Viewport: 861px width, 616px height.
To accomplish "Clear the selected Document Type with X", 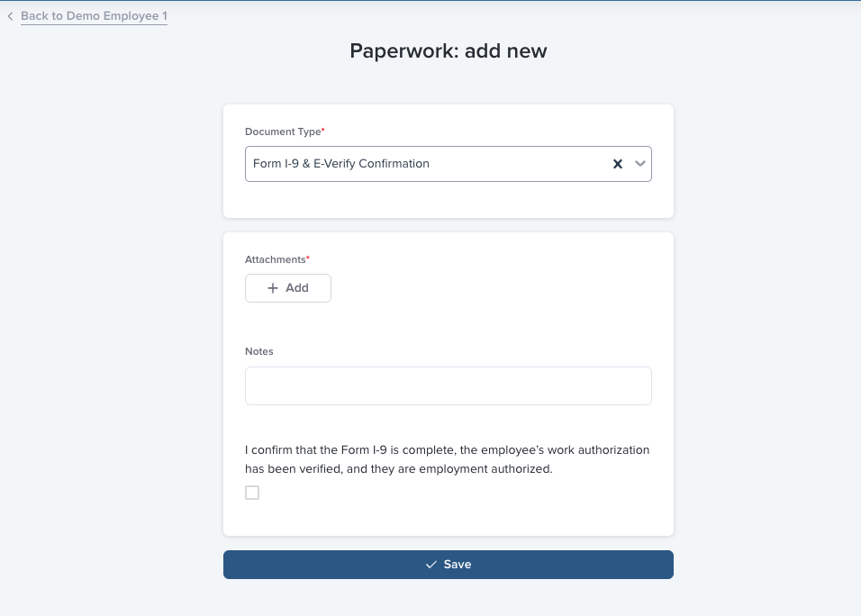I will click(x=618, y=164).
